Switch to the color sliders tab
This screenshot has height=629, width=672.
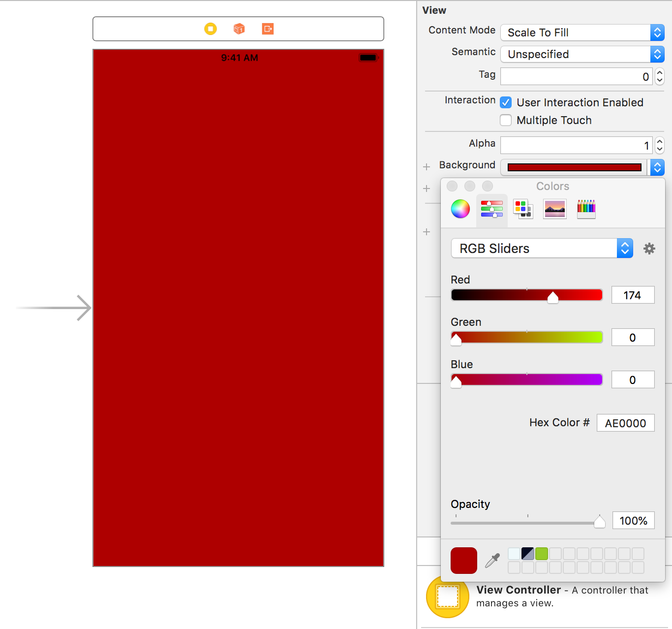(x=492, y=209)
